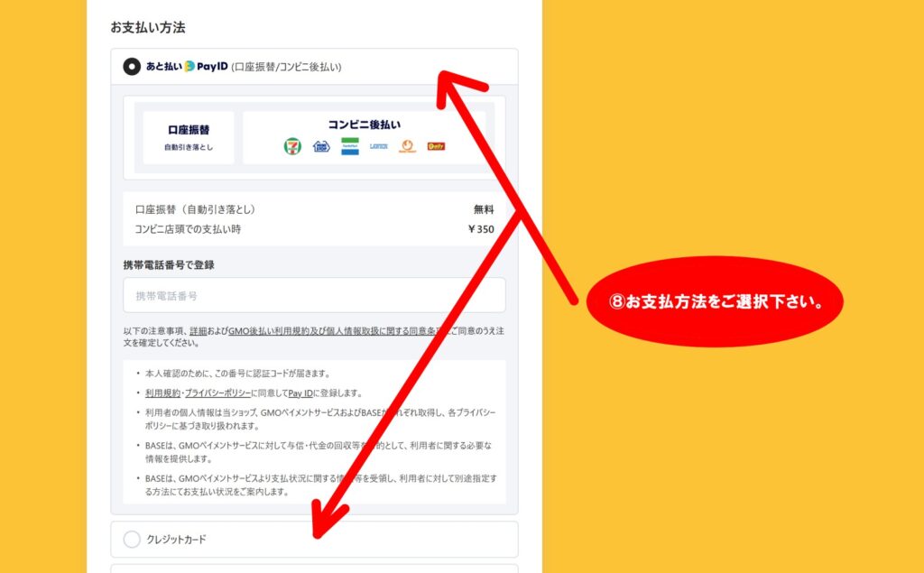Click the Ministop house-shaped logo

tap(321, 146)
